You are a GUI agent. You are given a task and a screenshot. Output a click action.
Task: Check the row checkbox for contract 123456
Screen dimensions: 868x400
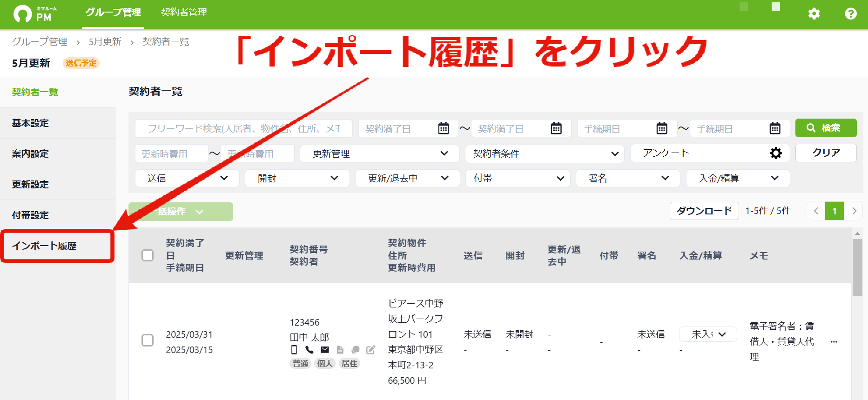click(148, 340)
